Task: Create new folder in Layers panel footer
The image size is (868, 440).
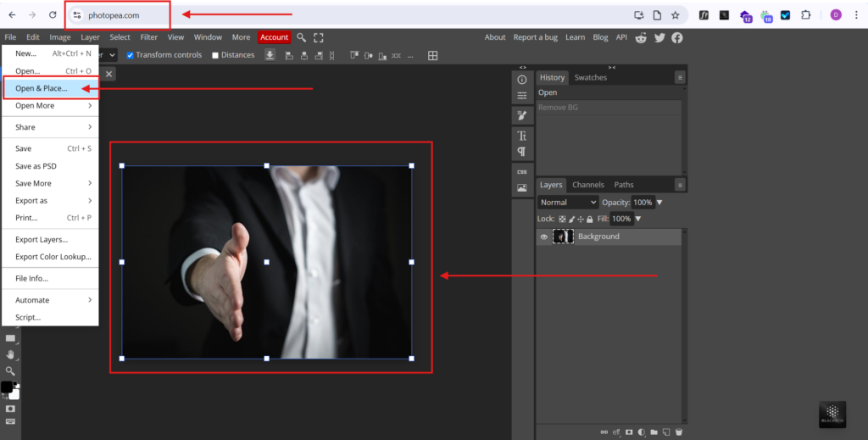Action: [x=654, y=432]
